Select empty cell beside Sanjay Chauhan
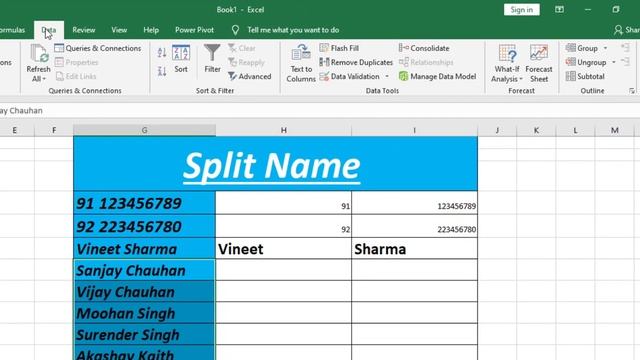 tap(283, 270)
